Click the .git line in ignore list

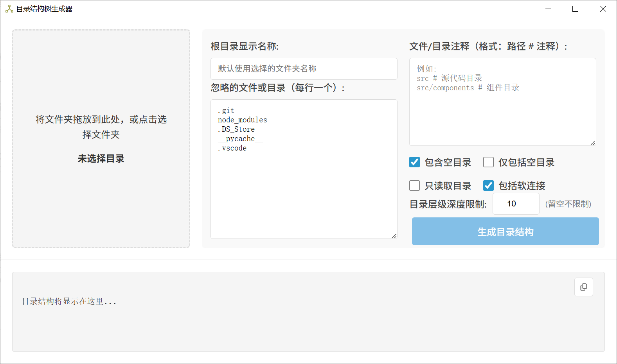[x=226, y=111]
